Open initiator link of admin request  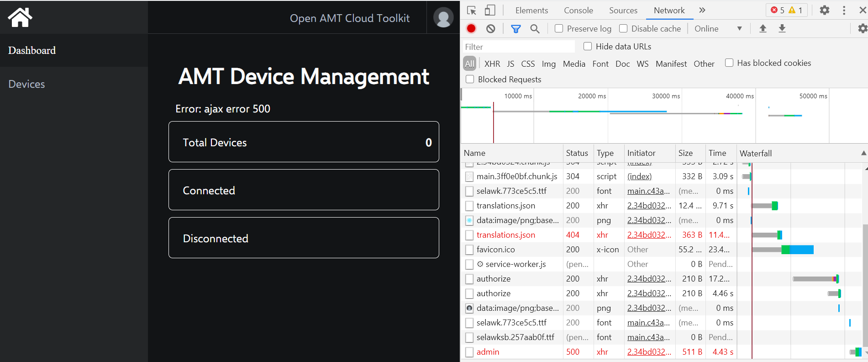(x=649, y=352)
